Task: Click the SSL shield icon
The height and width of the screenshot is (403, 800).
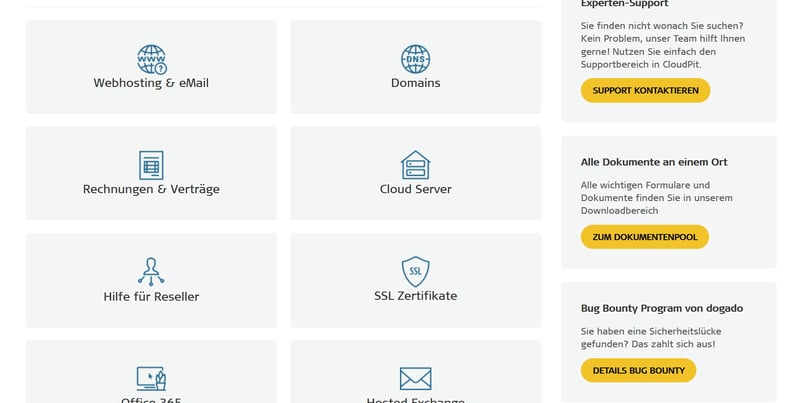Action: coord(415,271)
